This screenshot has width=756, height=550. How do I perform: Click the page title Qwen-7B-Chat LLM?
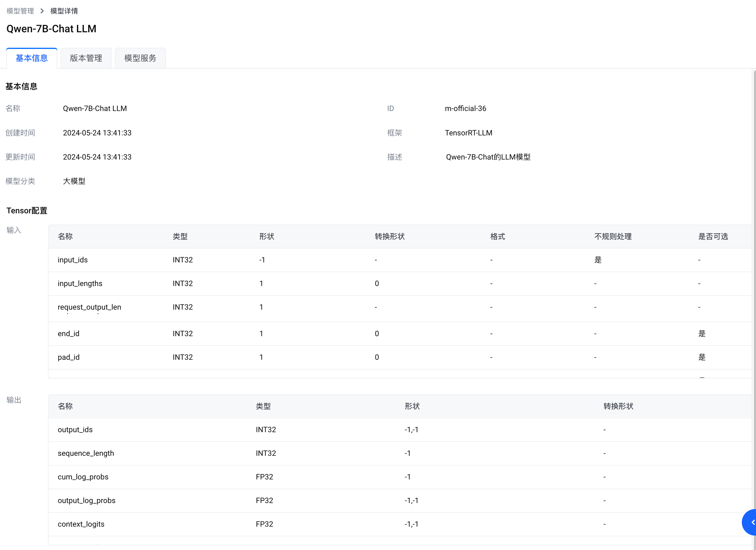point(51,29)
